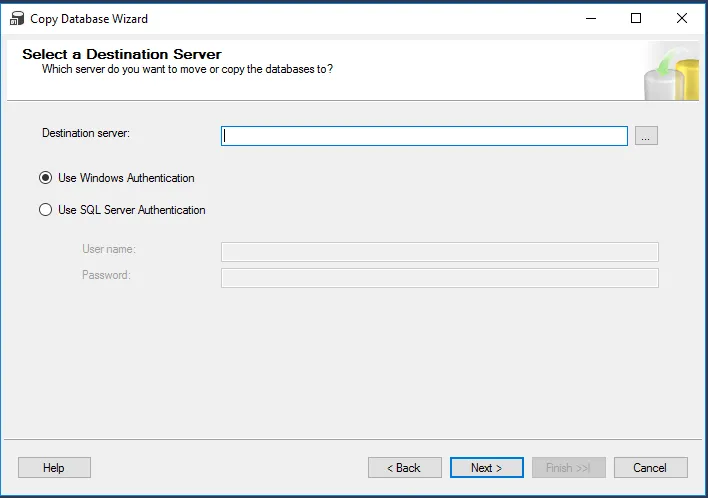Click the Copy Database Wizard title bar icon
708x498 pixels.
point(17,18)
